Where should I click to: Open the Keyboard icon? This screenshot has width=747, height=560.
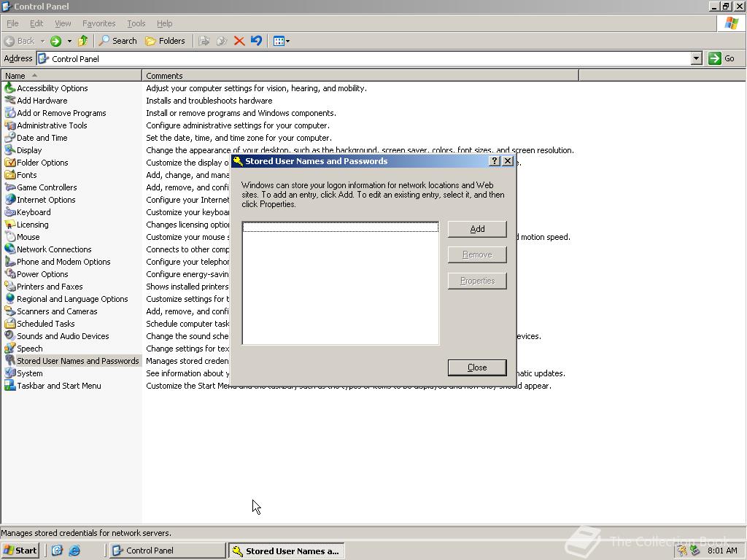(10, 212)
